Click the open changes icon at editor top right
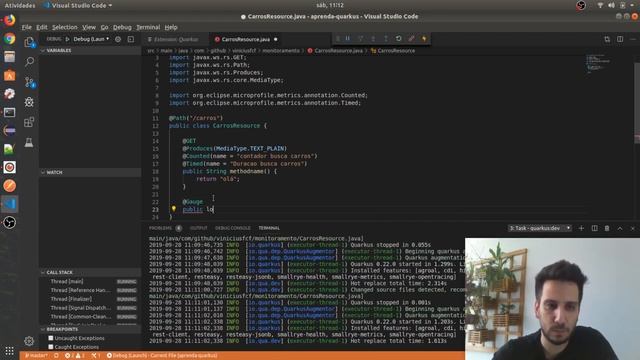 coord(607,39)
